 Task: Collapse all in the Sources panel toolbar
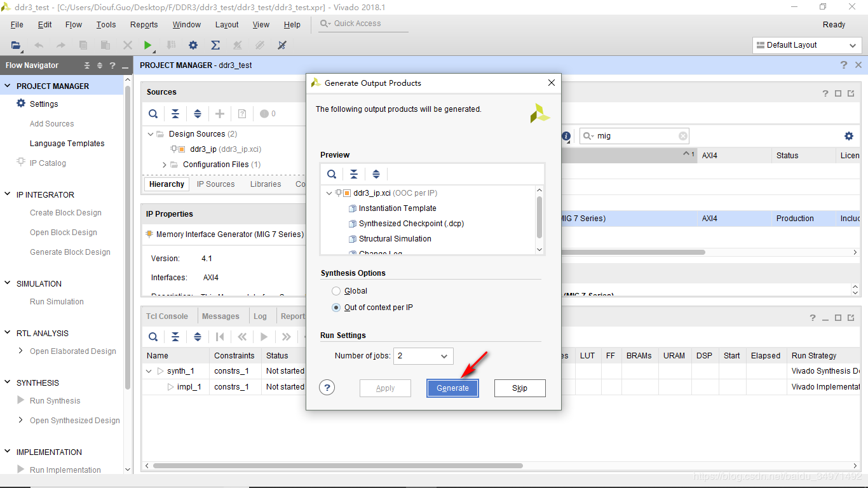point(175,114)
